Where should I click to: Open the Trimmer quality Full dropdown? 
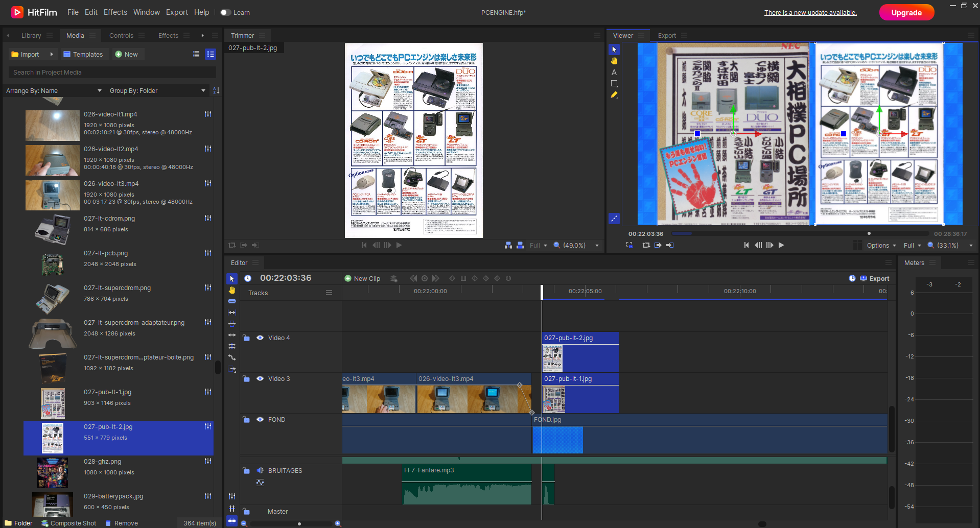pyautogui.click(x=539, y=245)
